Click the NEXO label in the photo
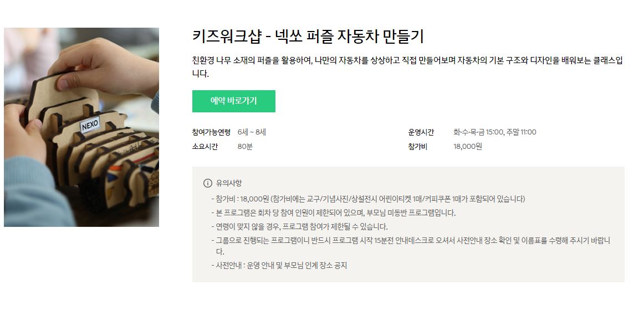Viewport: 644px width, 311px height. [90, 126]
